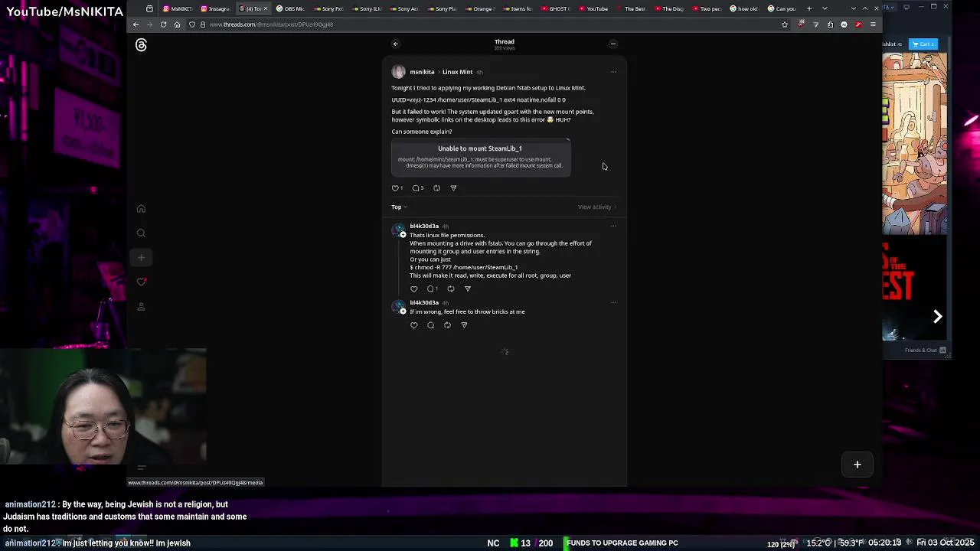Repost the 'Thats linux file permissions' reply
Screen dimensions: 980x551
pyautogui.click(x=450, y=289)
